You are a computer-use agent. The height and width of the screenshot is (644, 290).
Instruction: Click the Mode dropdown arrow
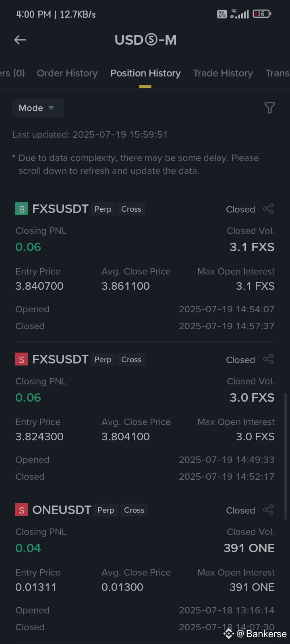(51, 108)
